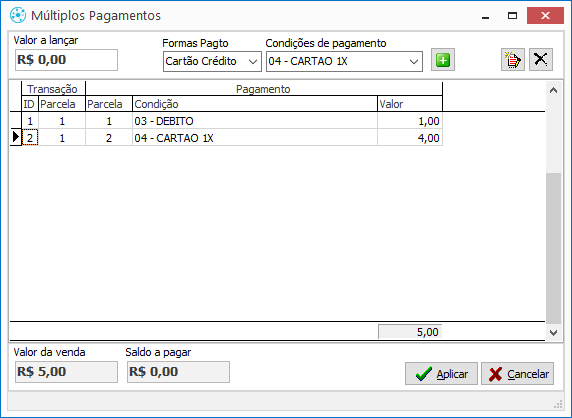Click the scrollbar down arrow
This screenshot has height=418, width=572.
[553, 332]
